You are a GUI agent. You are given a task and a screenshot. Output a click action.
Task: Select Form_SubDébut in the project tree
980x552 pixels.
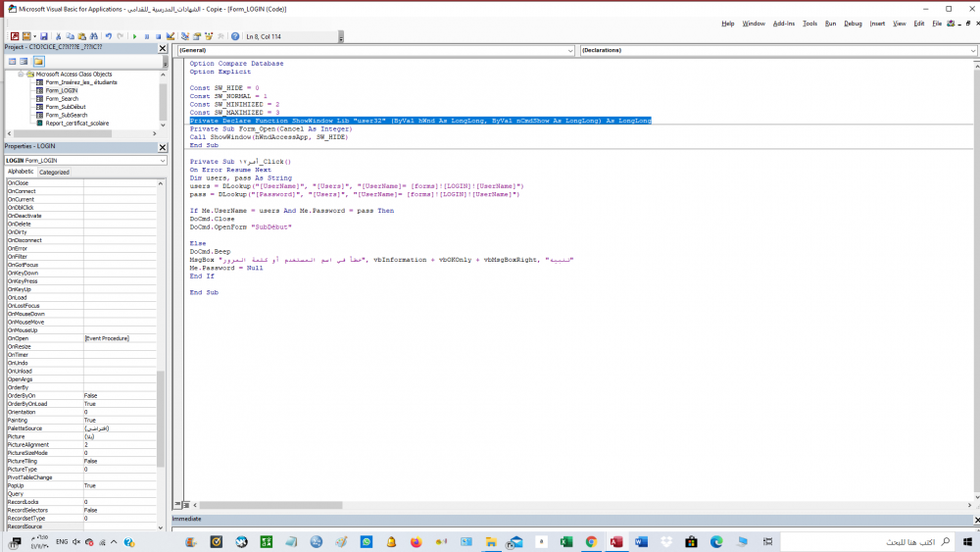(x=66, y=107)
